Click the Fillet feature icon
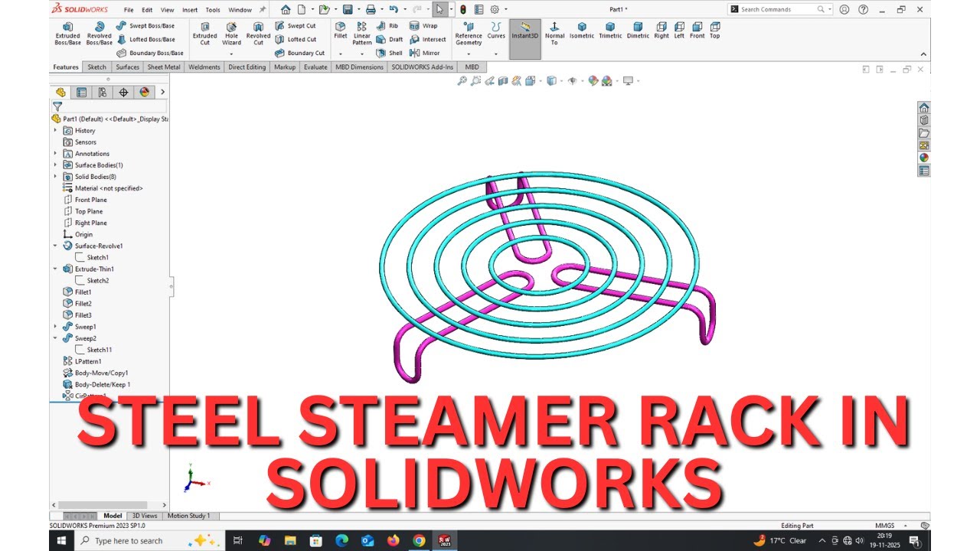This screenshot has height=551, width=980. pyautogui.click(x=341, y=30)
